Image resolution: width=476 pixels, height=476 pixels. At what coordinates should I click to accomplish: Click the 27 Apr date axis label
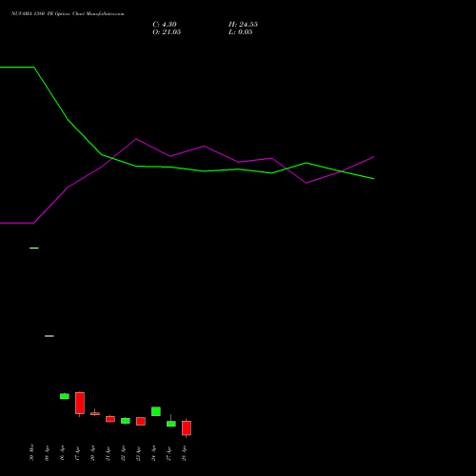[169, 453]
